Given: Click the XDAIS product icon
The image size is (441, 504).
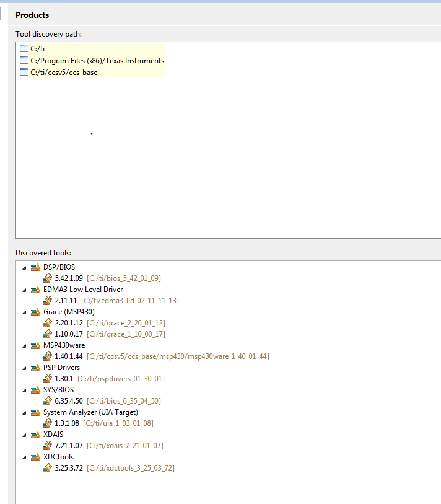Looking at the screenshot, I should tap(35, 435).
